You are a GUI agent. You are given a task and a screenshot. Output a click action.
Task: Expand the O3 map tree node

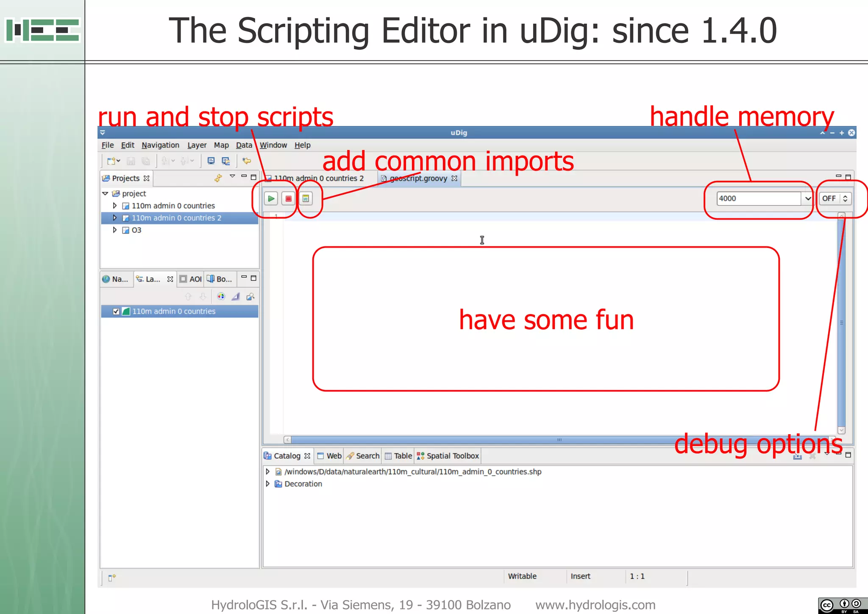(x=114, y=230)
